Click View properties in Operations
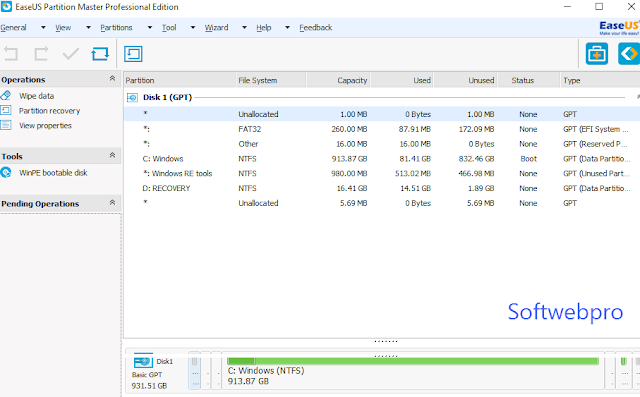The image size is (640, 397). click(x=45, y=125)
